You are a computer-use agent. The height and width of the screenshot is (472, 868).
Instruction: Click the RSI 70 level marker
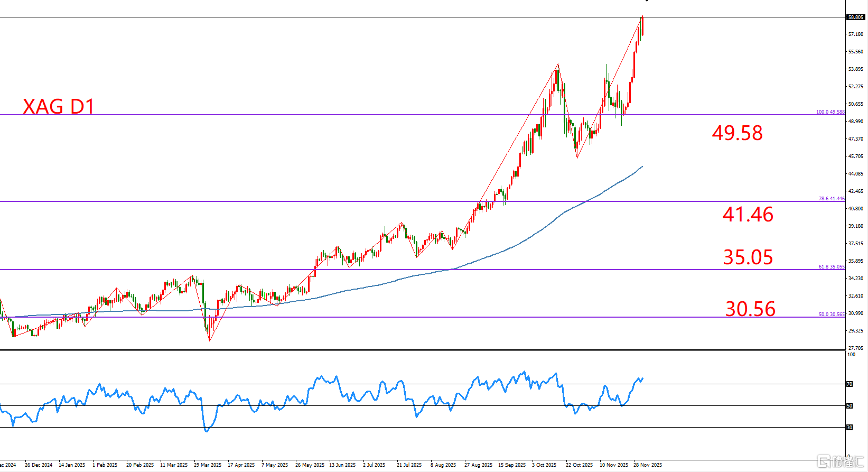tap(850, 384)
